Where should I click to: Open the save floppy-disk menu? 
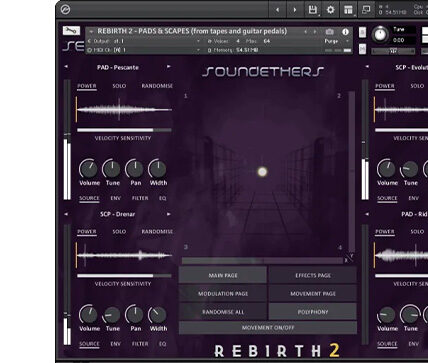pos(313,10)
